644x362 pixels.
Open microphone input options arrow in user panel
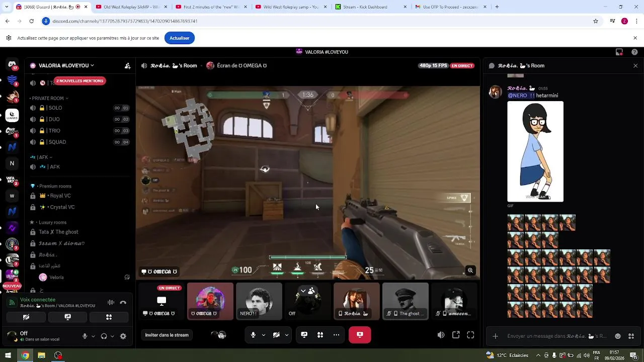pos(93,336)
